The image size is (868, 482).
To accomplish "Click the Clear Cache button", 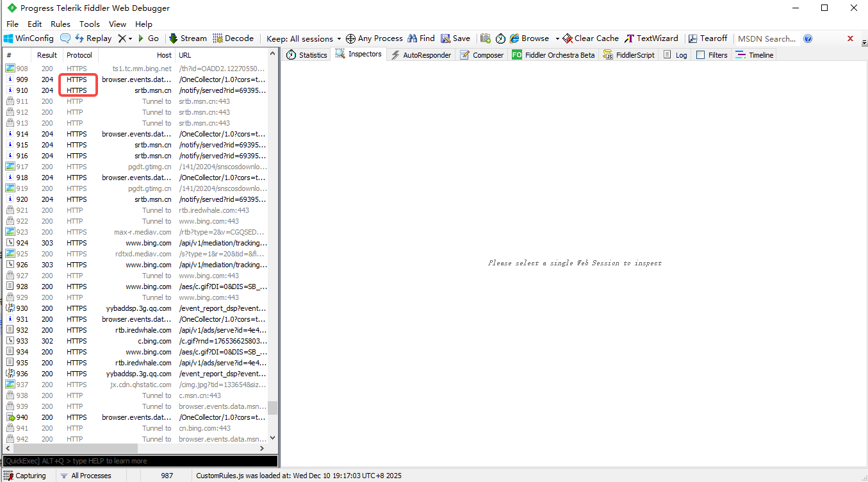I will click(591, 38).
